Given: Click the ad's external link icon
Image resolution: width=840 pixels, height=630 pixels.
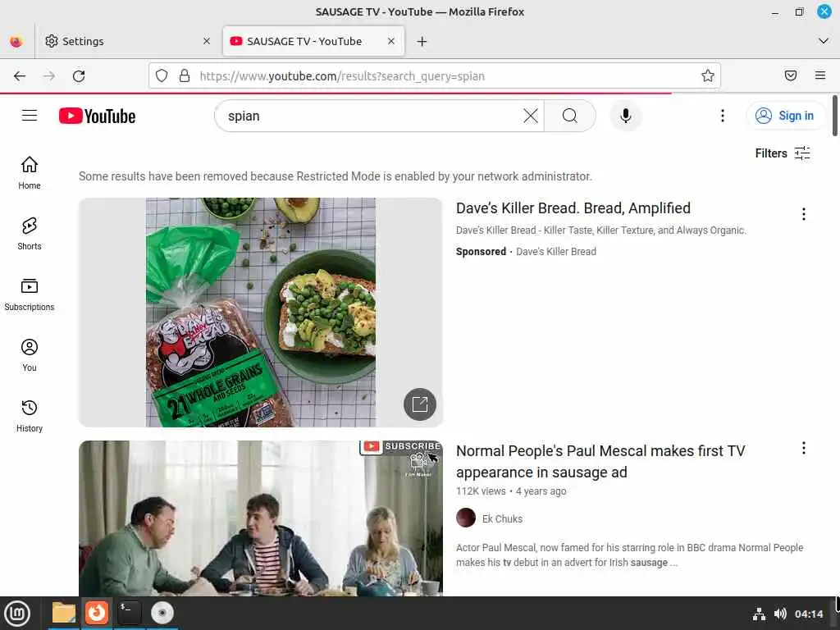Looking at the screenshot, I should tap(420, 404).
